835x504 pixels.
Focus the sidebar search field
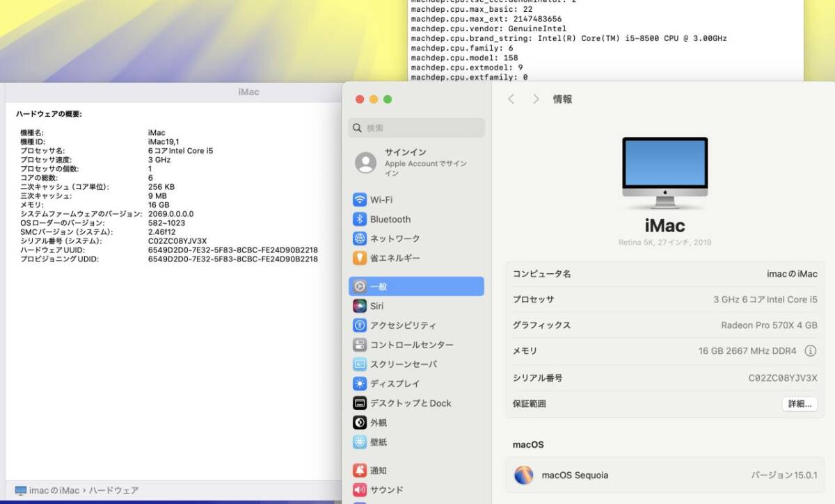416,128
